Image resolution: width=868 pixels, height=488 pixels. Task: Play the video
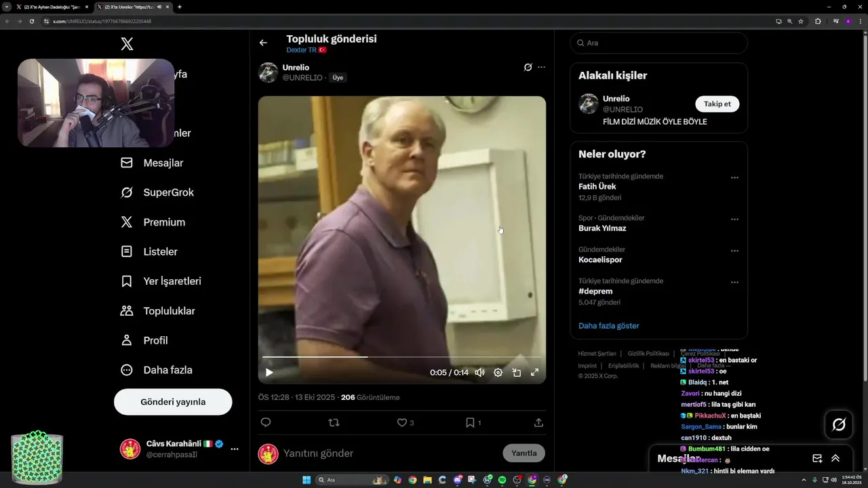[269, 372]
